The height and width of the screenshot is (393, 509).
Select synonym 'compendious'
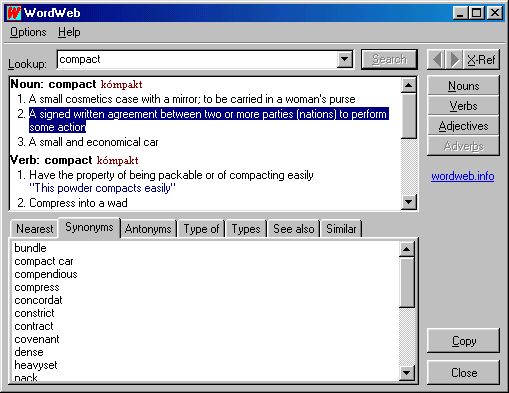(x=46, y=274)
